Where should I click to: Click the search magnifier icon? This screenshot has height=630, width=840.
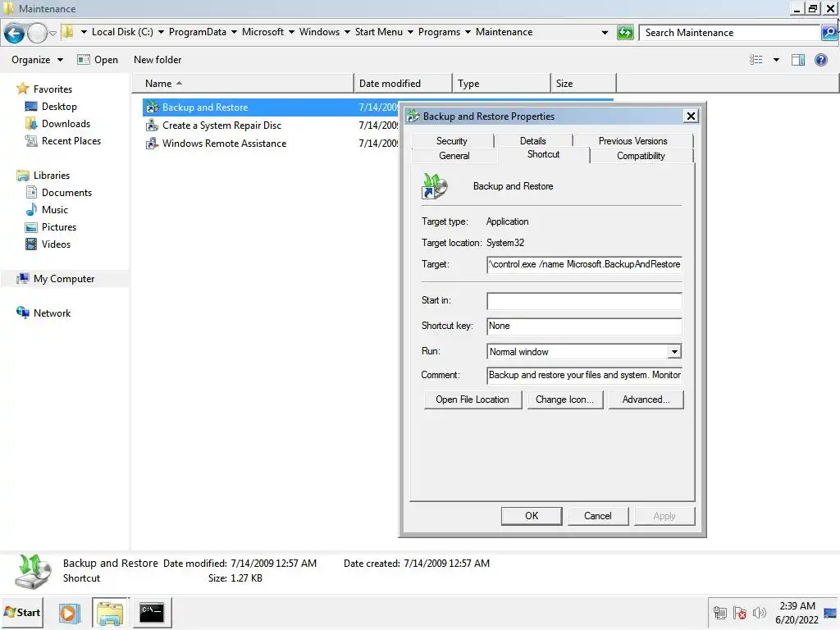pos(829,33)
